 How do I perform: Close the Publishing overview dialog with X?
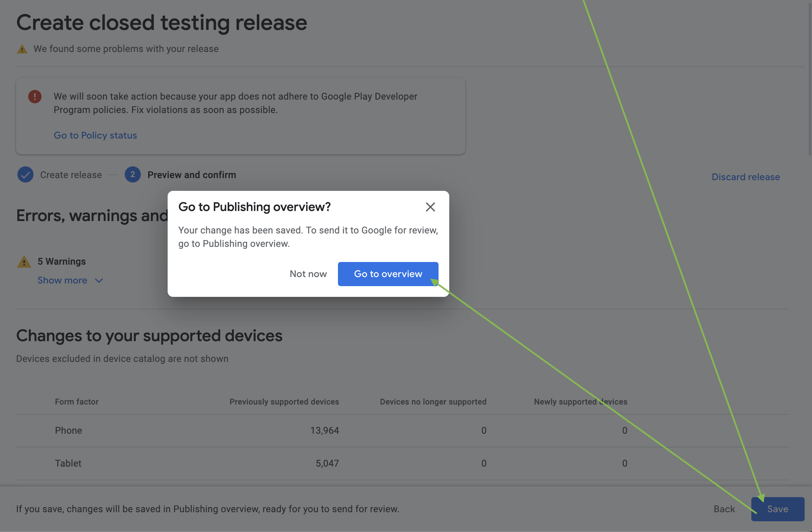430,207
